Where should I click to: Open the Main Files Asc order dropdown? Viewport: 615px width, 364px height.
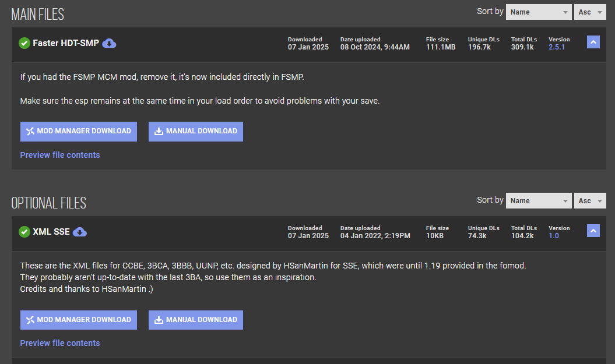pos(590,12)
